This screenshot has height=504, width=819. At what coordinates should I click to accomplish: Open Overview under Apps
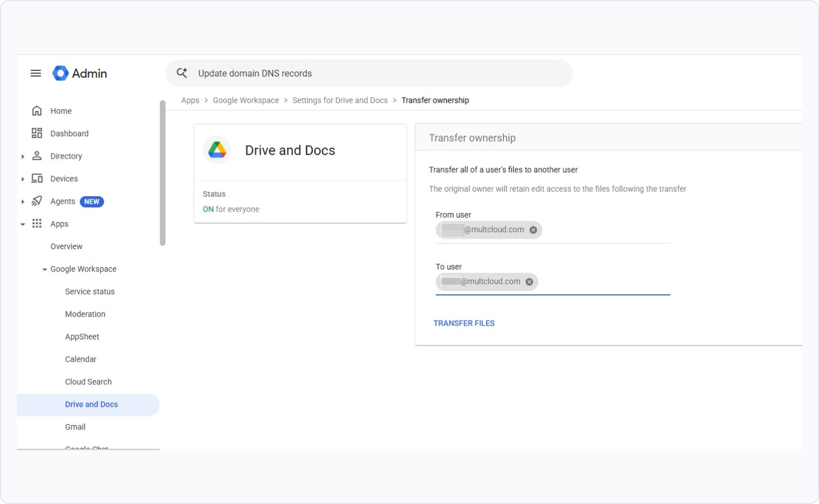click(x=66, y=246)
